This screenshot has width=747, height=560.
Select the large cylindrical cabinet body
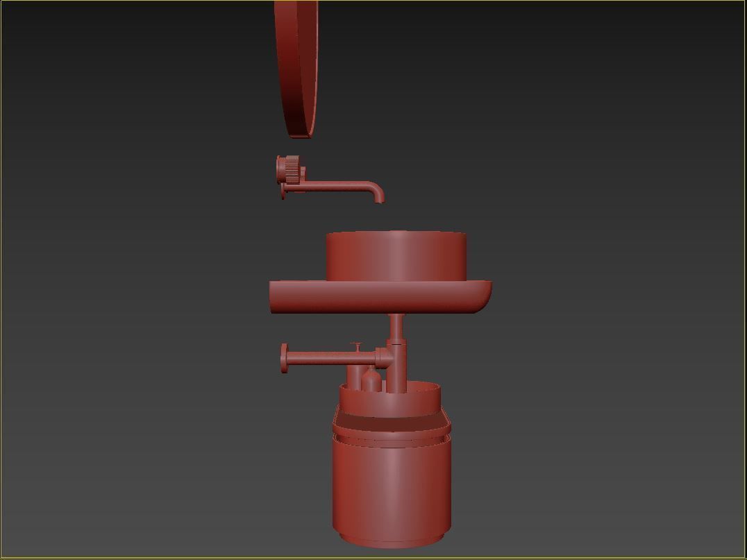[x=392, y=491]
